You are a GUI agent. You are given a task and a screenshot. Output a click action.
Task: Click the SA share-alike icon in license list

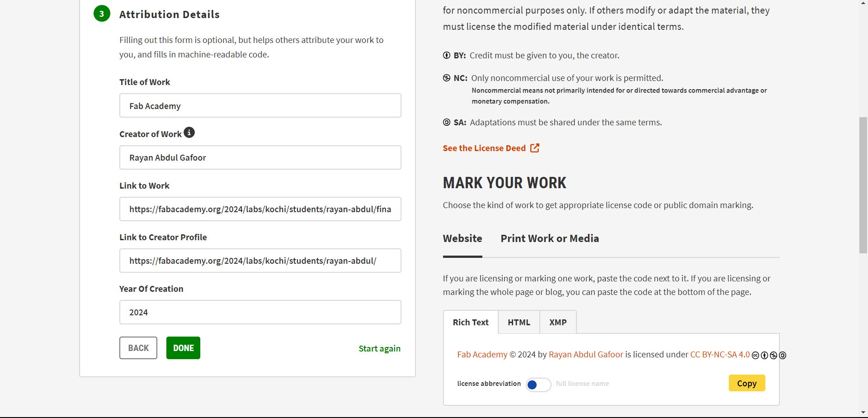pyautogui.click(x=446, y=122)
